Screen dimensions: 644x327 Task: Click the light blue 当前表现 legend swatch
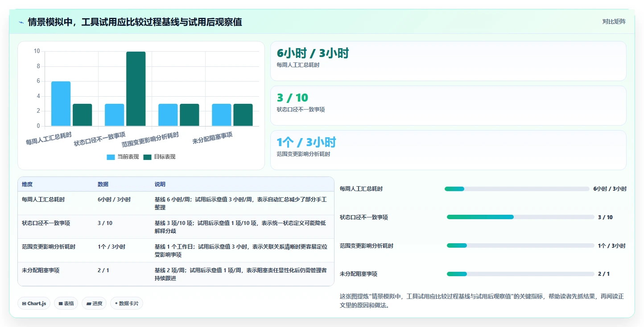coord(111,157)
